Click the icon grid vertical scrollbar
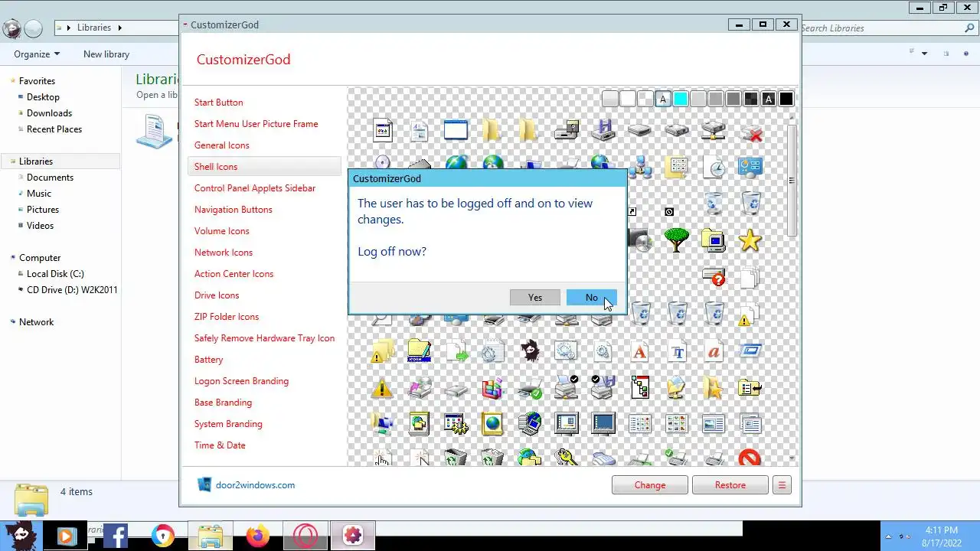 tap(792, 181)
